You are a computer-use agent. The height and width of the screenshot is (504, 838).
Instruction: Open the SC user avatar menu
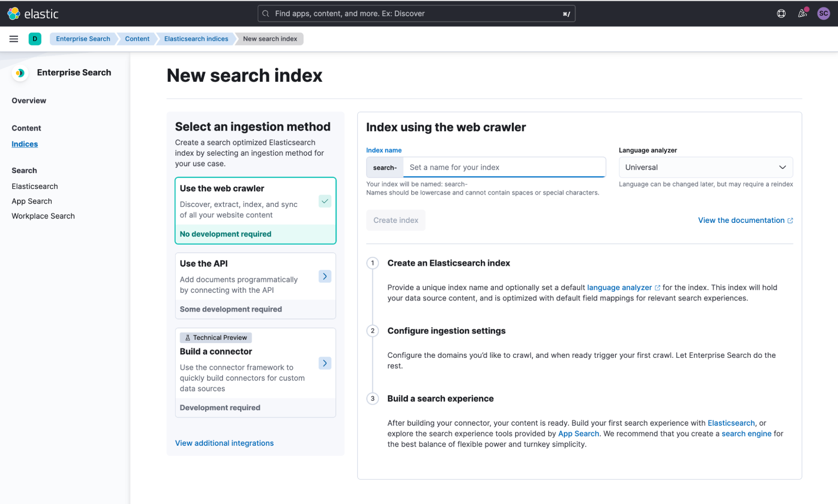click(x=824, y=13)
